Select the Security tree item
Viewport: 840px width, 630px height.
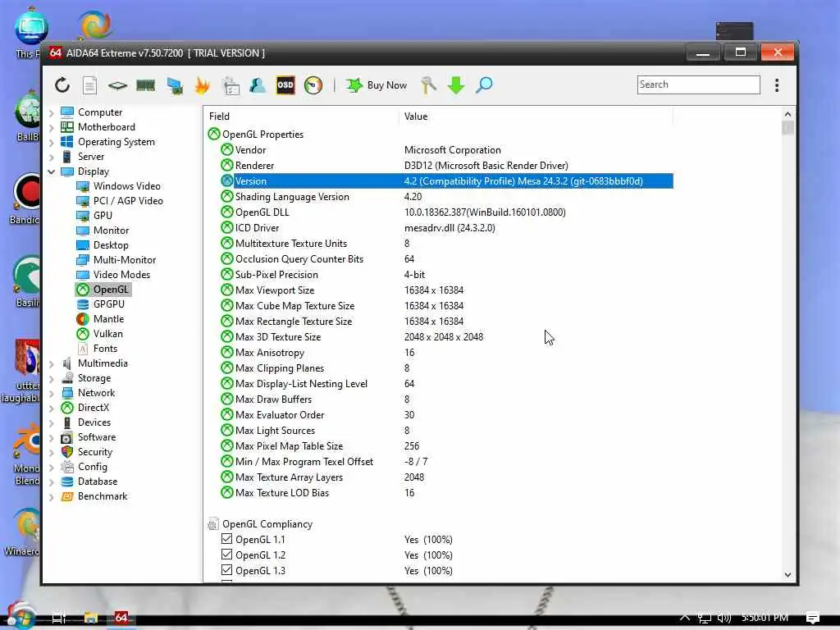click(87, 452)
